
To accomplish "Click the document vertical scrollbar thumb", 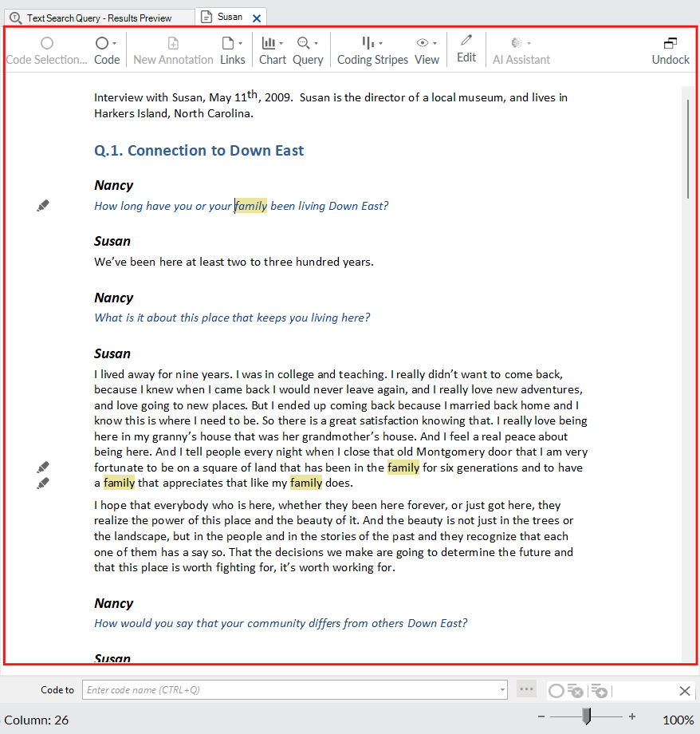I will coord(688,149).
